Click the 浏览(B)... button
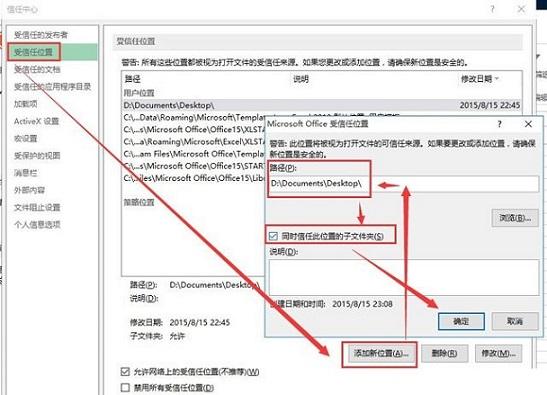 (x=515, y=218)
